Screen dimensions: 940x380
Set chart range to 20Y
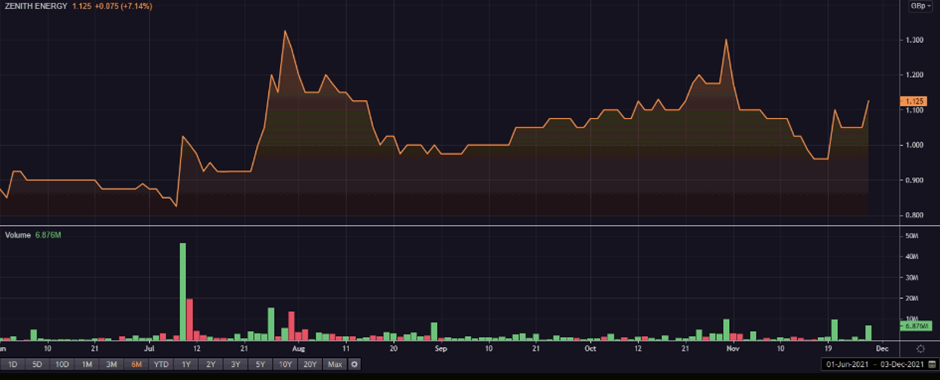[x=310, y=364]
